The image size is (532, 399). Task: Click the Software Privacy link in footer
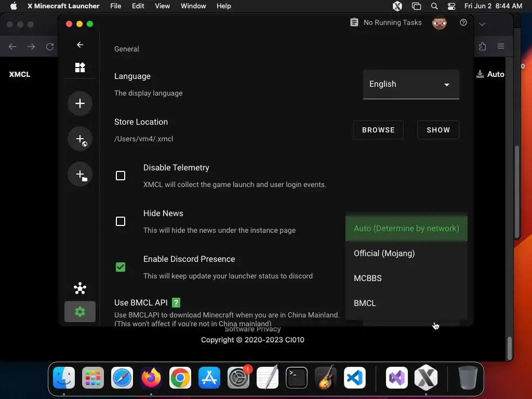point(253,329)
